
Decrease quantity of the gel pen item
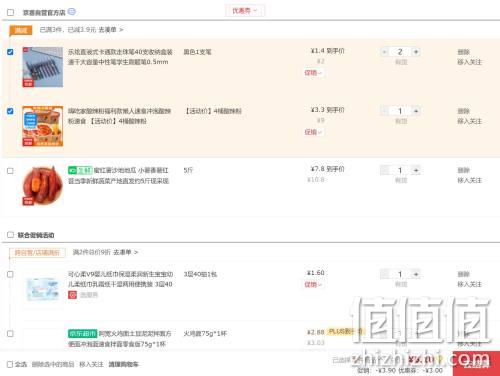point(384,52)
